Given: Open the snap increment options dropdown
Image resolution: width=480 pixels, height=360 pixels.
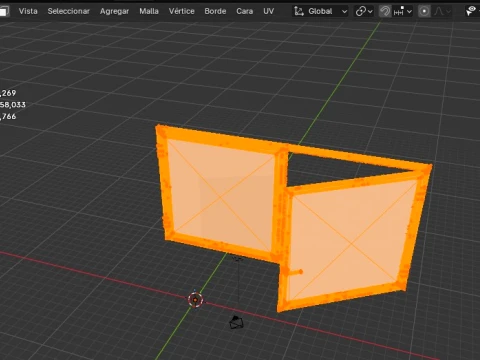Looking at the screenshot, I should (x=403, y=11).
